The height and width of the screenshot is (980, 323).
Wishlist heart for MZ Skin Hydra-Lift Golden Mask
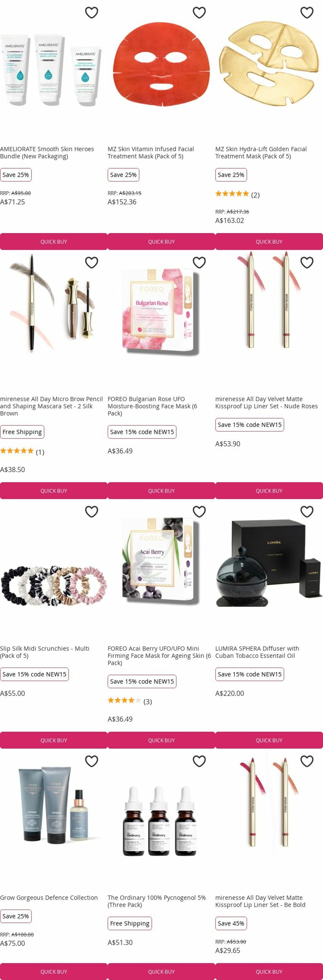307,12
